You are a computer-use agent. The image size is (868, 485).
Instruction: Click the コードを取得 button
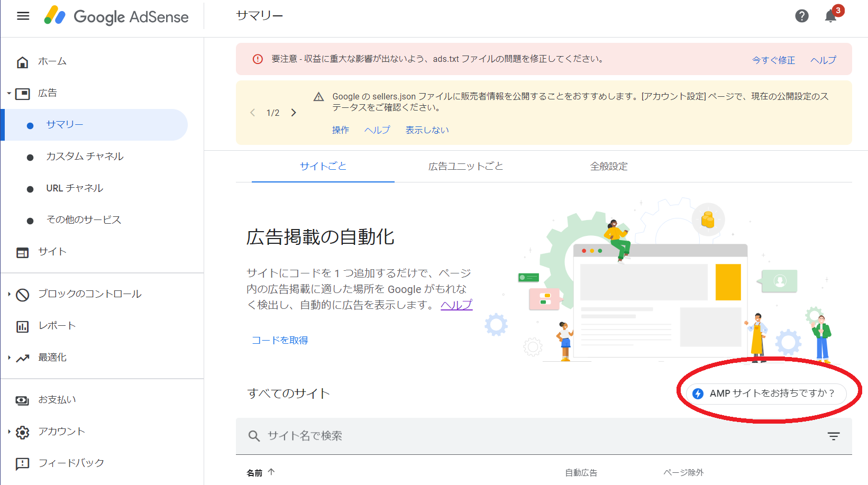[x=280, y=341]
